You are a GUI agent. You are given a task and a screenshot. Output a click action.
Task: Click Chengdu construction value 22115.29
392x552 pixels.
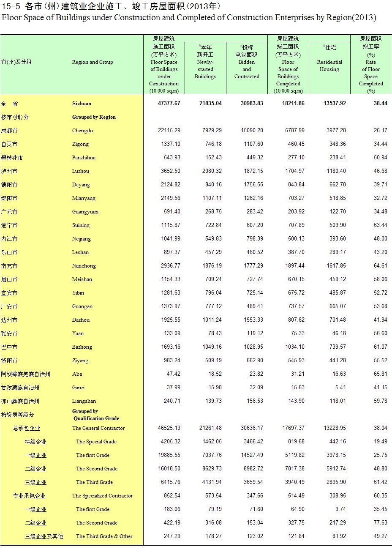169,131
